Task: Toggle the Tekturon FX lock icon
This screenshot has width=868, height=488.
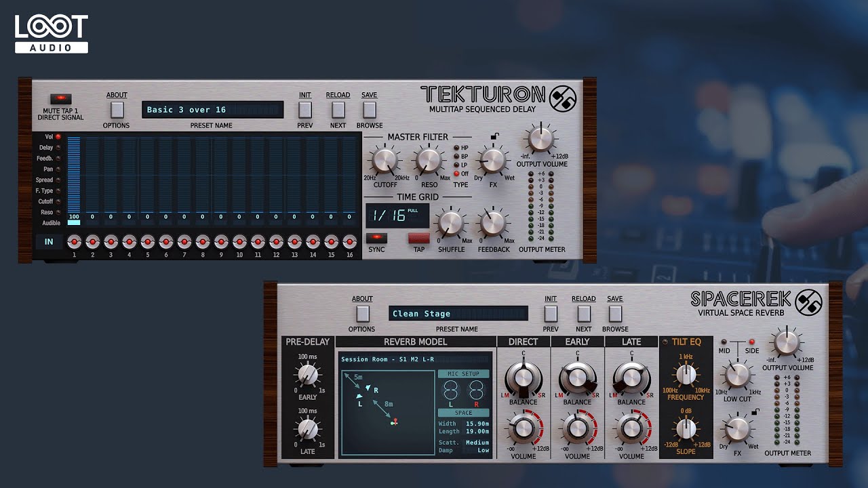Action: (496, 137)
